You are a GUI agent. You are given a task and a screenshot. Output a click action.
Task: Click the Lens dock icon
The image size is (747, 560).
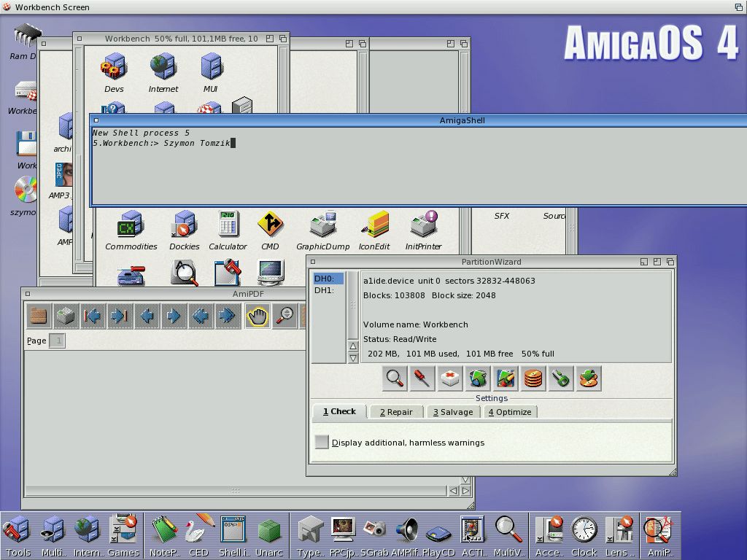[x=619, y=536]
